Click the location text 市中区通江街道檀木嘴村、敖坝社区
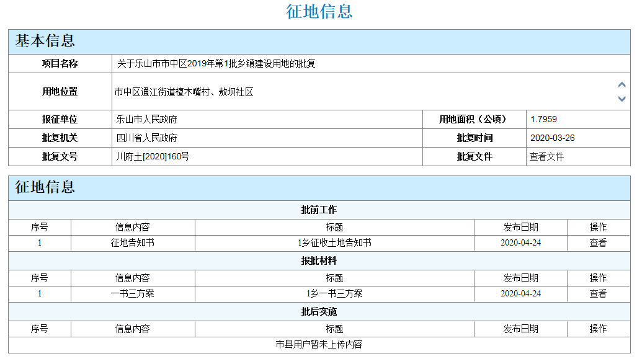This screenshot has height=364, width=637. tap(184, 92)
